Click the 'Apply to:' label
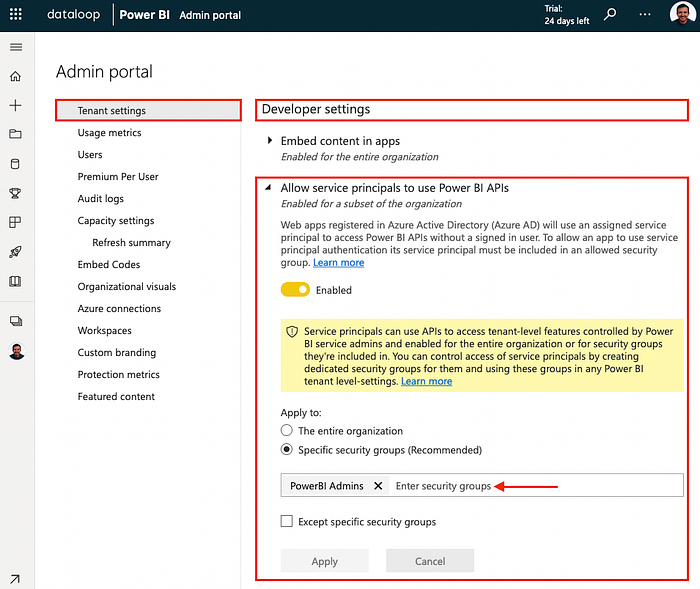 pyautogui.click(x=301, y=413)
